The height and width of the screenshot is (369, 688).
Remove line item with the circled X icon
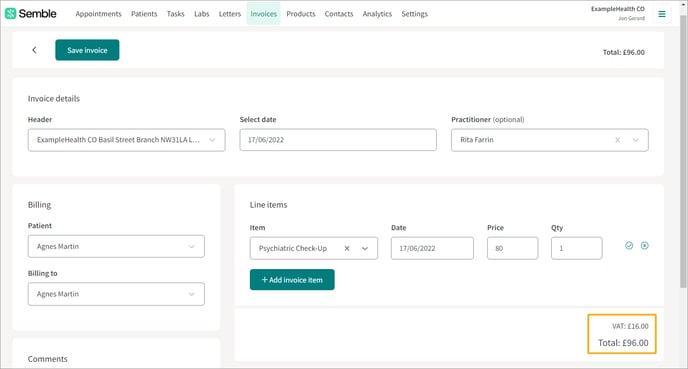pyautogui.click(x=645, y=246)
